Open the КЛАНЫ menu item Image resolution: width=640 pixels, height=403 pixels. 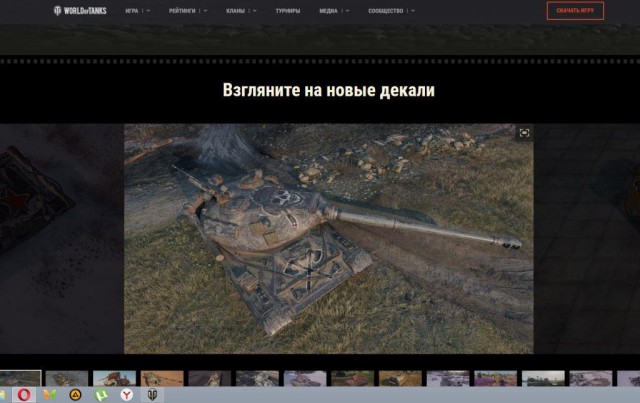point(236,11)
